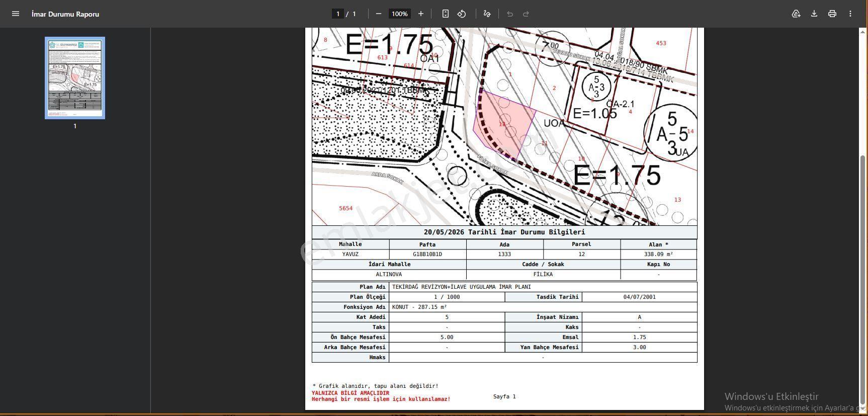Image resolution: width=868 pixels, height=416 pixels.
Task: Select the page 1 thumbnail
Action: tap(75, 78)
